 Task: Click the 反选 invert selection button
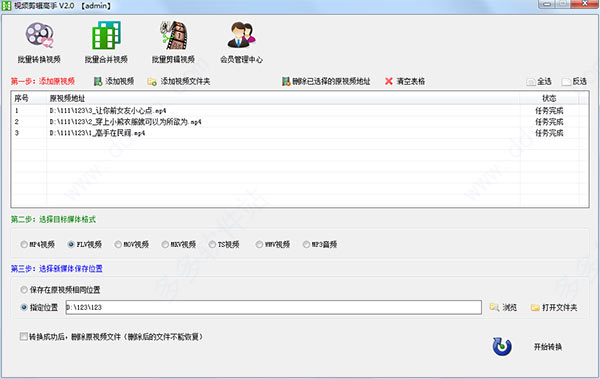point(574,82)
